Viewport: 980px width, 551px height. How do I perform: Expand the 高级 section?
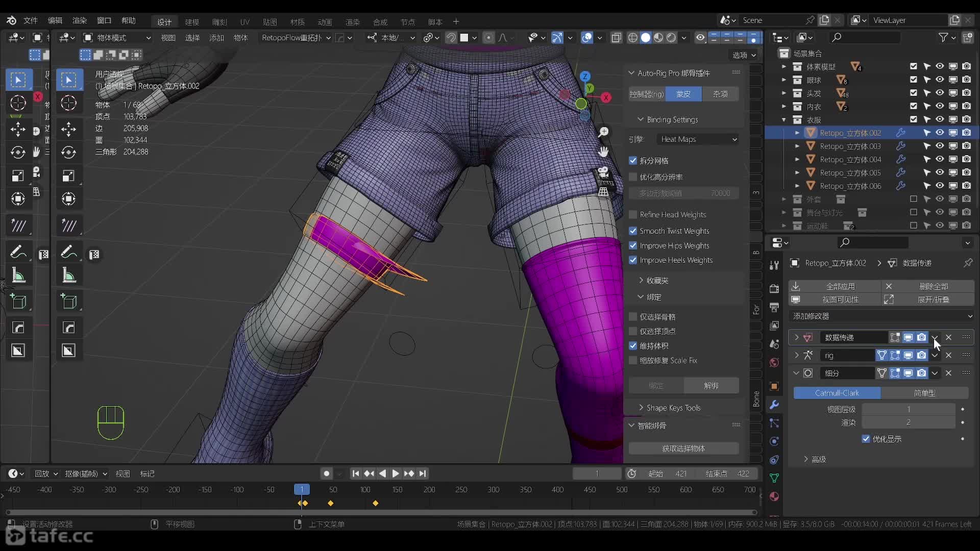pos(815,460)
